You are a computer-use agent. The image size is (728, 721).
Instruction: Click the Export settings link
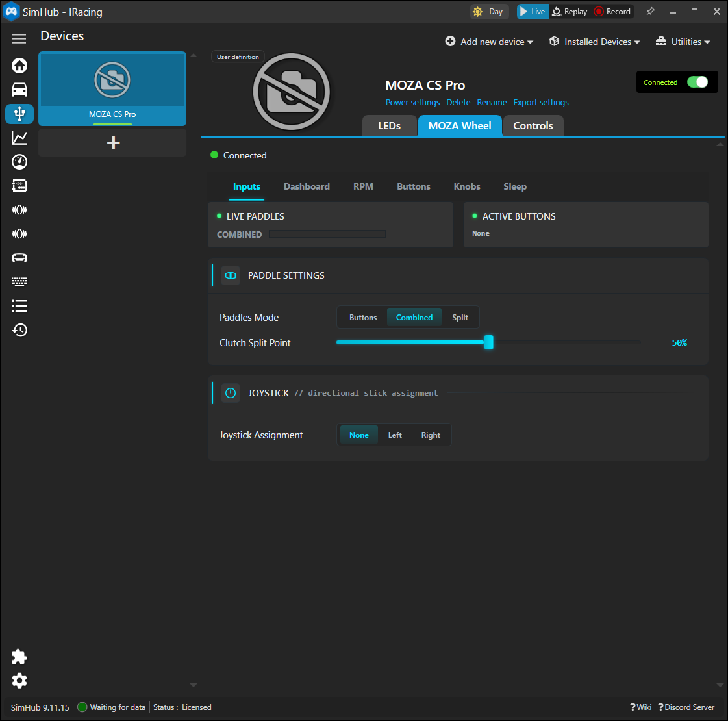point(541,102)
